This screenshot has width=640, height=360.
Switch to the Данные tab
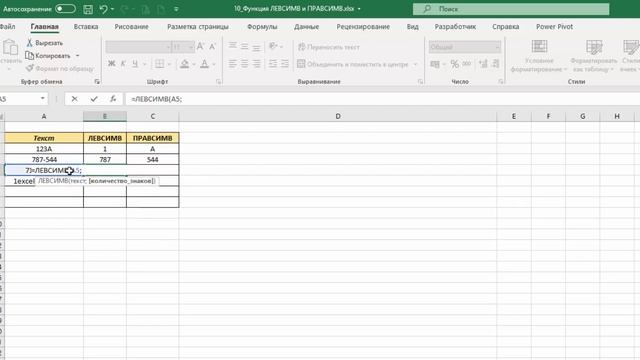(x=307, y=27)
